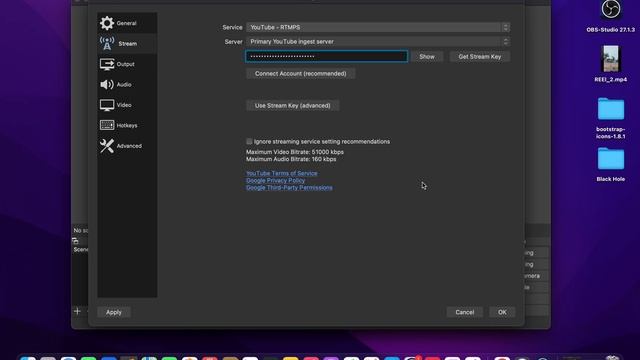Click Maximum Video Bitrate: 51000 kbps text
Screen dimensions: 640x360
click(x=295, y=152)
